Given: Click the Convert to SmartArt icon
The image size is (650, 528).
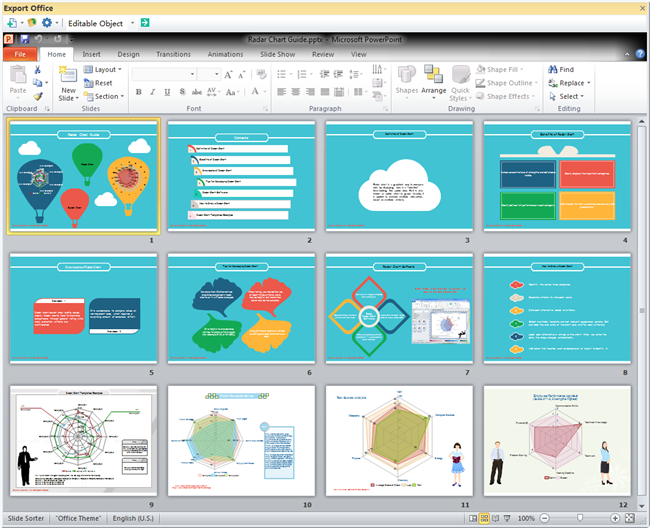Looking at the screenshot, I should [378, 97].
